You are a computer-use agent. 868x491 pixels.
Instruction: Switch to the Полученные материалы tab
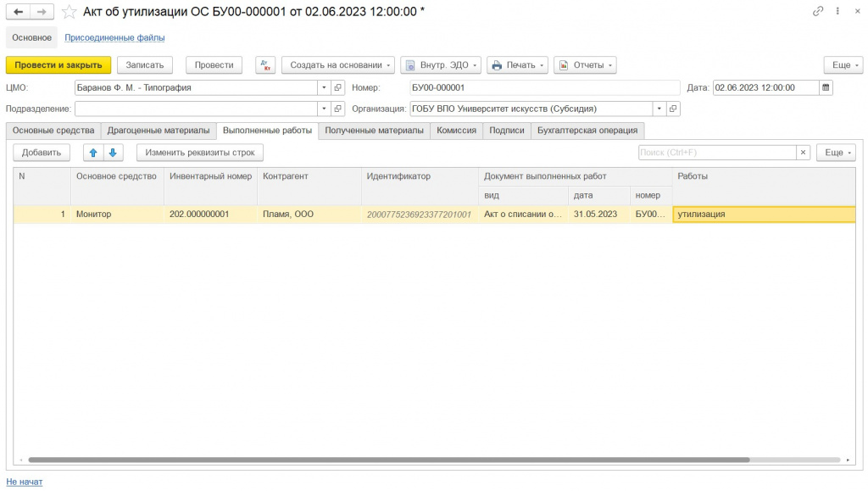[374, 131]
